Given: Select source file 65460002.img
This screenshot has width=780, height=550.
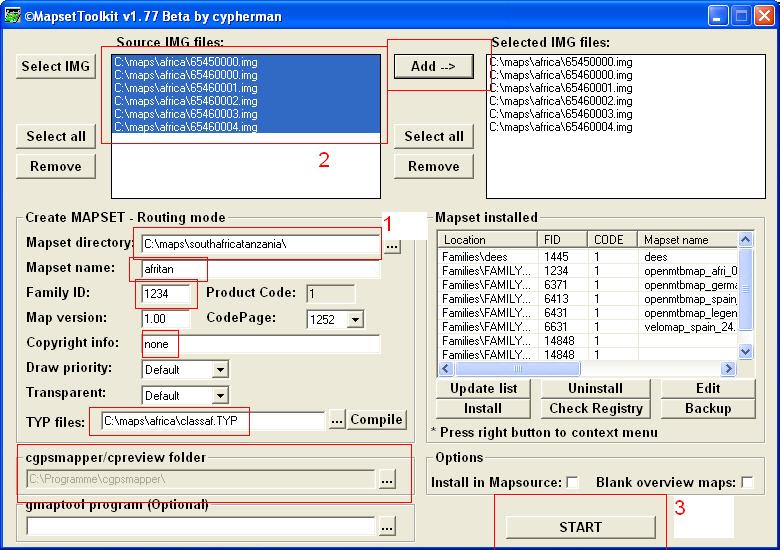Looking at the screenshot, I should click(246, 101).
